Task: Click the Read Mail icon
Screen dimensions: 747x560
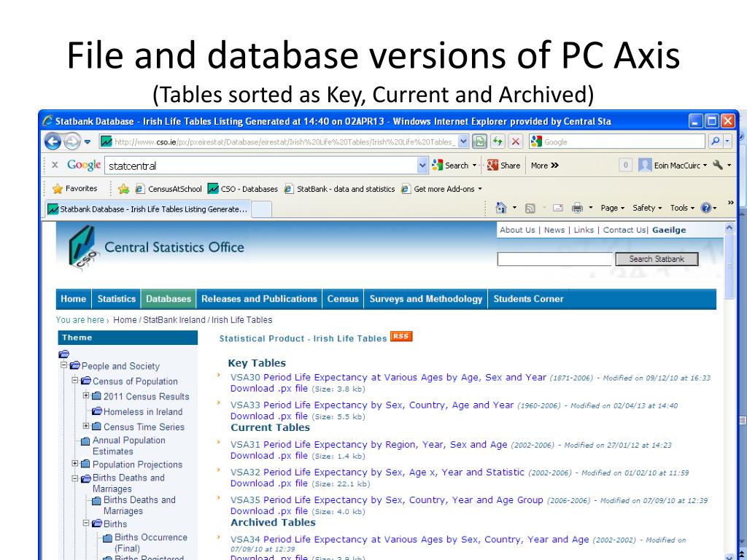Action: (558, 208)
